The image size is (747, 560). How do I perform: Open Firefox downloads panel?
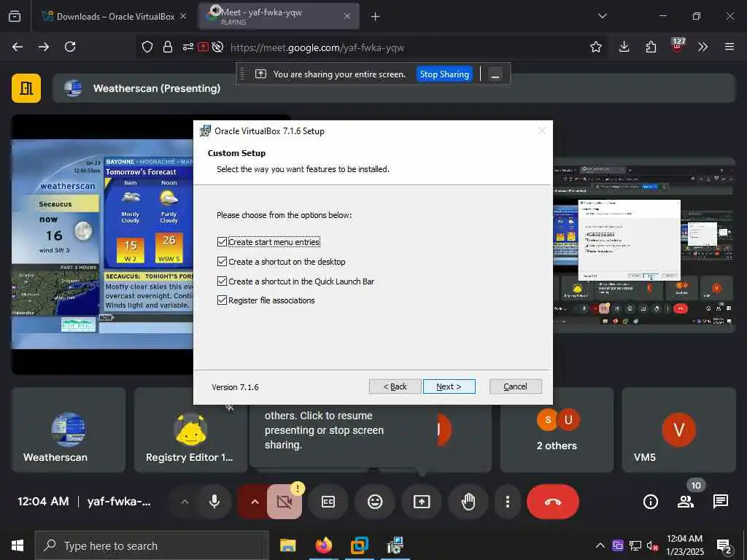pyautogui.click(x=624, y=47)
